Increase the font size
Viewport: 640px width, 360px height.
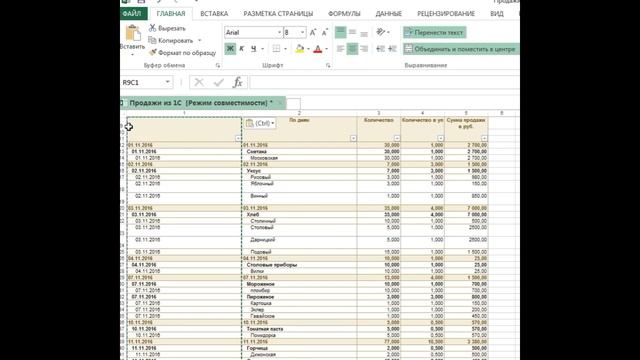pyautogui.click(x=313, y=32)
